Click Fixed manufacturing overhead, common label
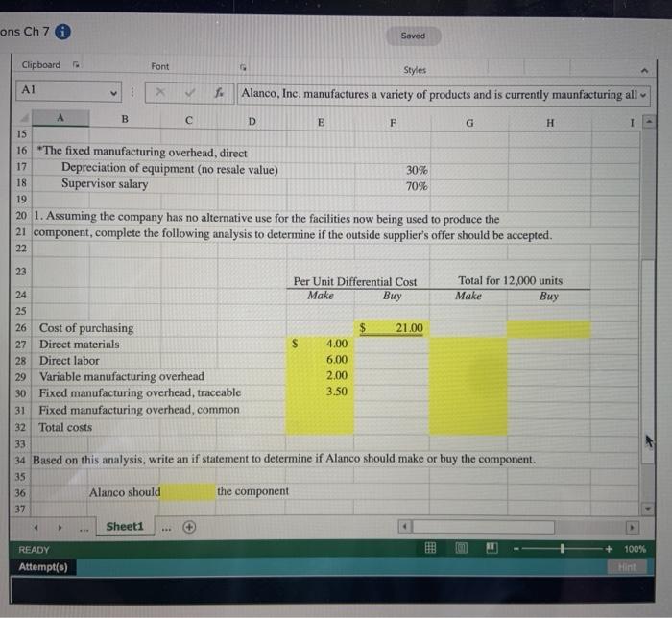The height and width of the screenshot is (618, 672). [x=139, y=410]
